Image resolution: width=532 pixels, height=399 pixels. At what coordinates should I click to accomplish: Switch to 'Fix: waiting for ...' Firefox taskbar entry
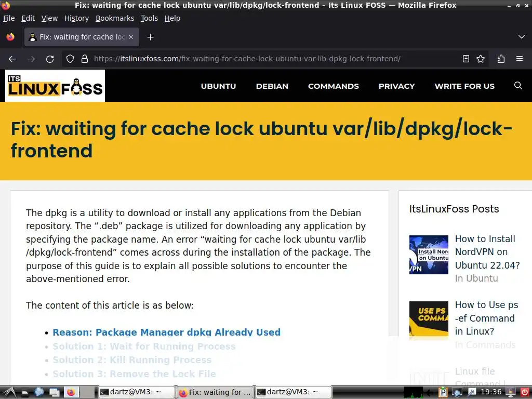(x=215, y=392)
